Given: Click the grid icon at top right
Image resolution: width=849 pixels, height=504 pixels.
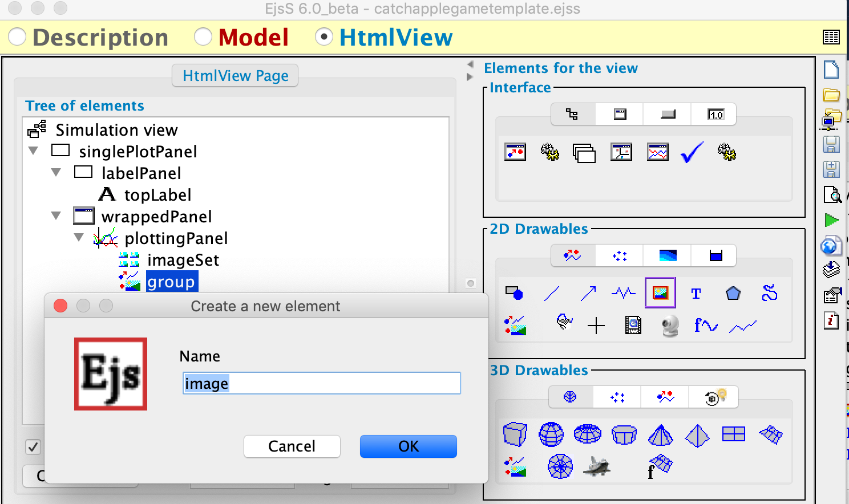Looking at the screenshot, I should coord(831,37).
